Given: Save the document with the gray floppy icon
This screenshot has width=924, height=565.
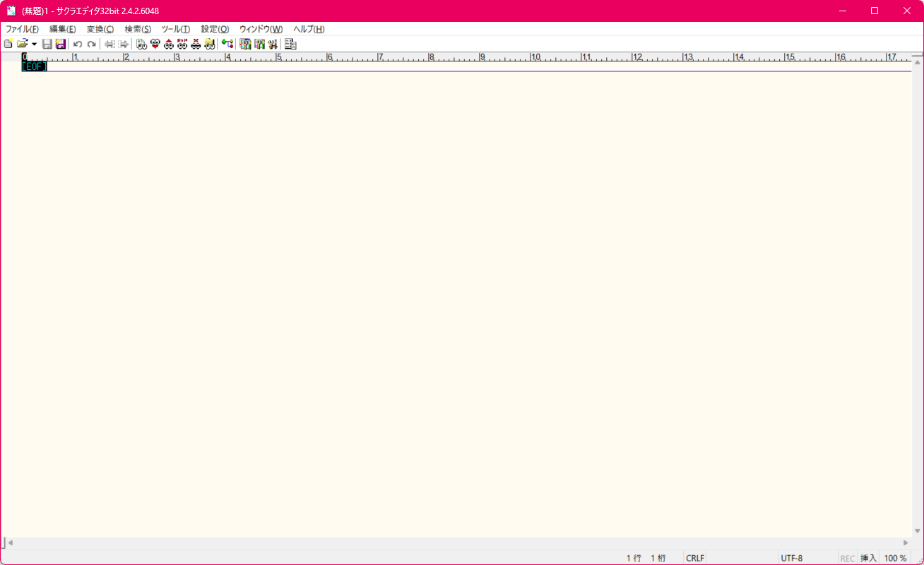Looking at the screenshot, I should tap(47, 44).
